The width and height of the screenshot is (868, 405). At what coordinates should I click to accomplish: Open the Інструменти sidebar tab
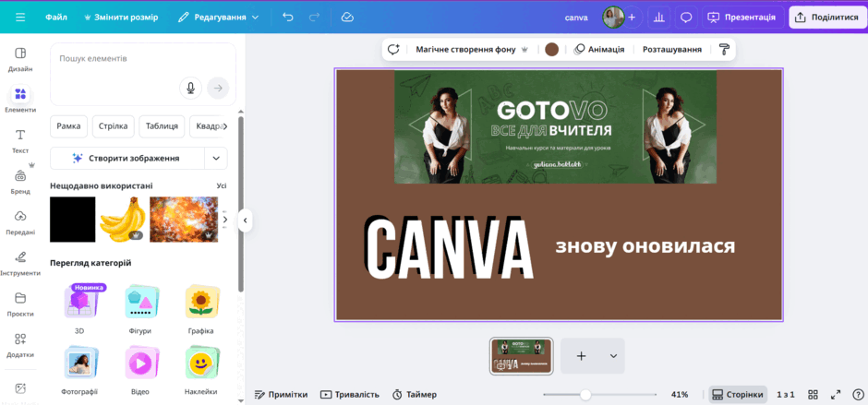20,263
